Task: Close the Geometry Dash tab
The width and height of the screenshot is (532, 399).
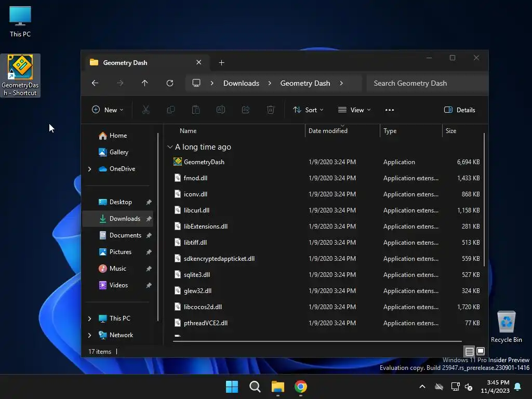Action: coord(199,62)
